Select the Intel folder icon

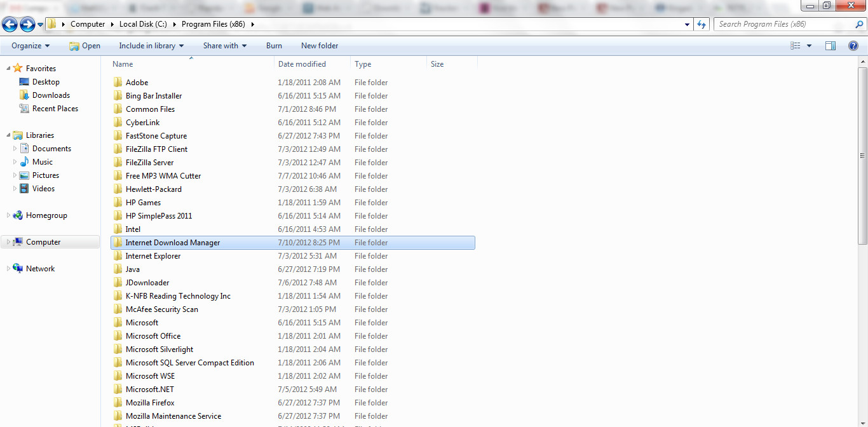tap(118, 229)
